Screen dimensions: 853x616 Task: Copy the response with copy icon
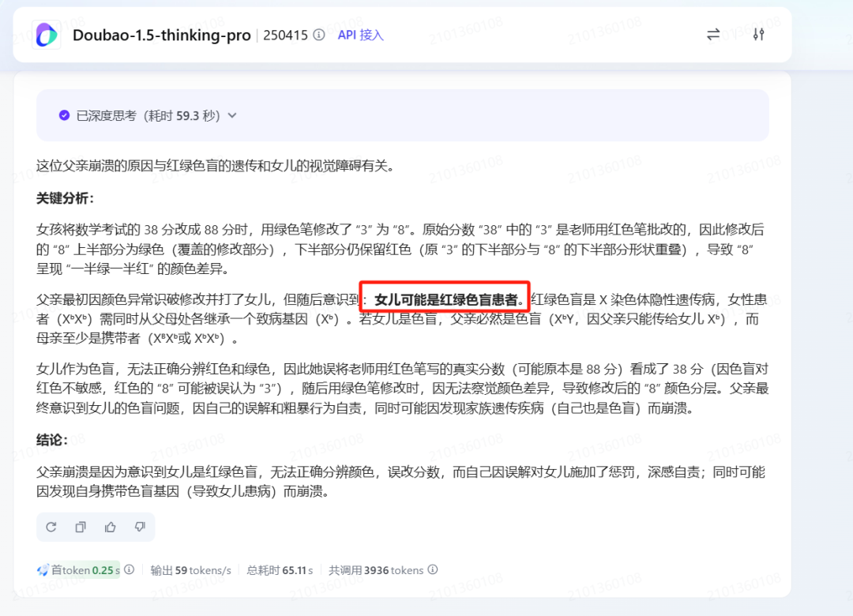coord(81,527)
